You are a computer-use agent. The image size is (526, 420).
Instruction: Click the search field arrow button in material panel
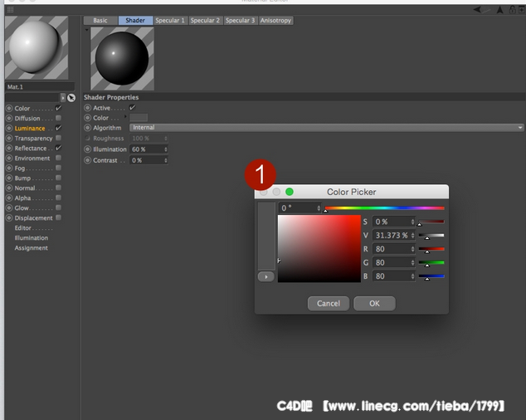[x=63, y=98]
